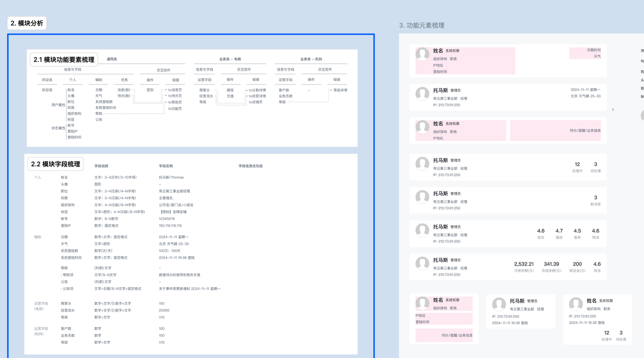Click the example value 主管理员
The height and width of the screenshot is (358, 644).
[166, 198]
